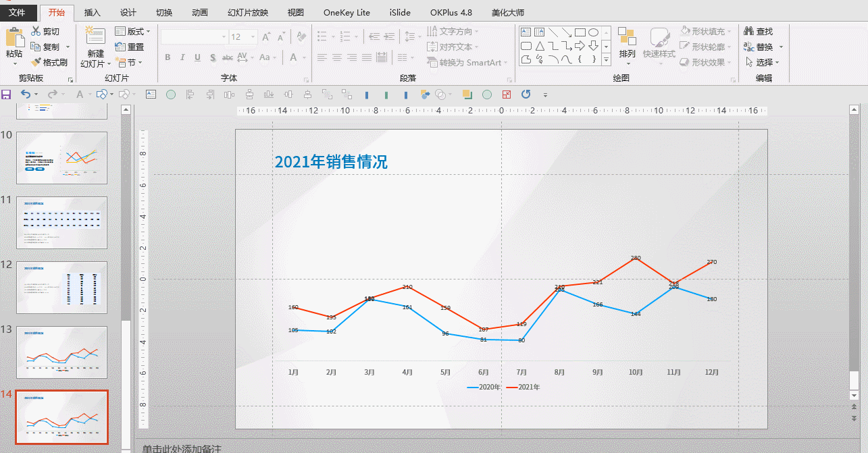Click the align right objects icon in quick access
This screenshot has width=868, height=453.
pyautogui.click(x=210, y=95)
